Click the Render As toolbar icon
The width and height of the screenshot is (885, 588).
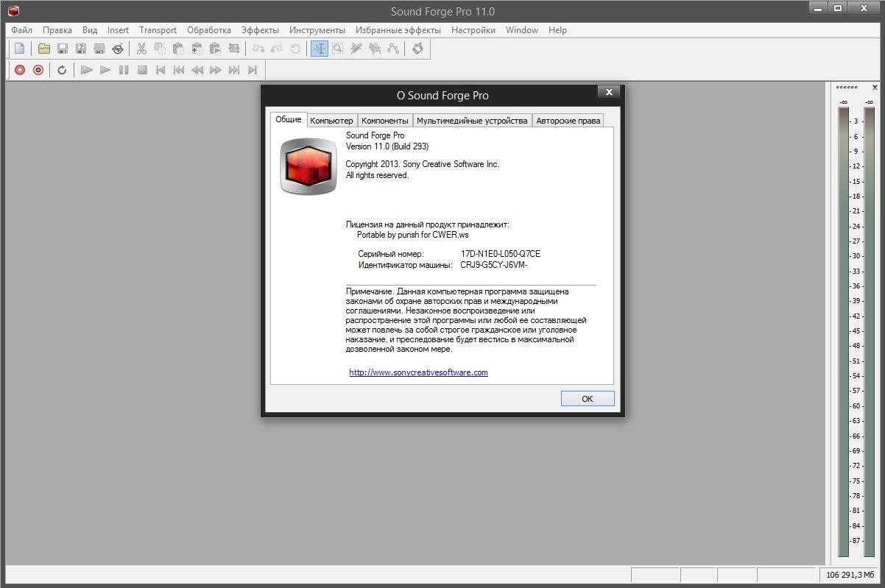[x=99, y=49]
